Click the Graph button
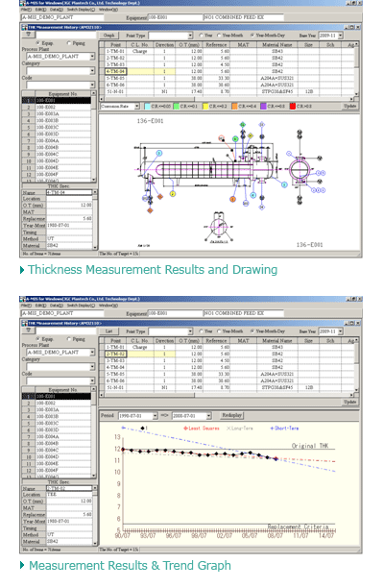 (x=109, y=36)
